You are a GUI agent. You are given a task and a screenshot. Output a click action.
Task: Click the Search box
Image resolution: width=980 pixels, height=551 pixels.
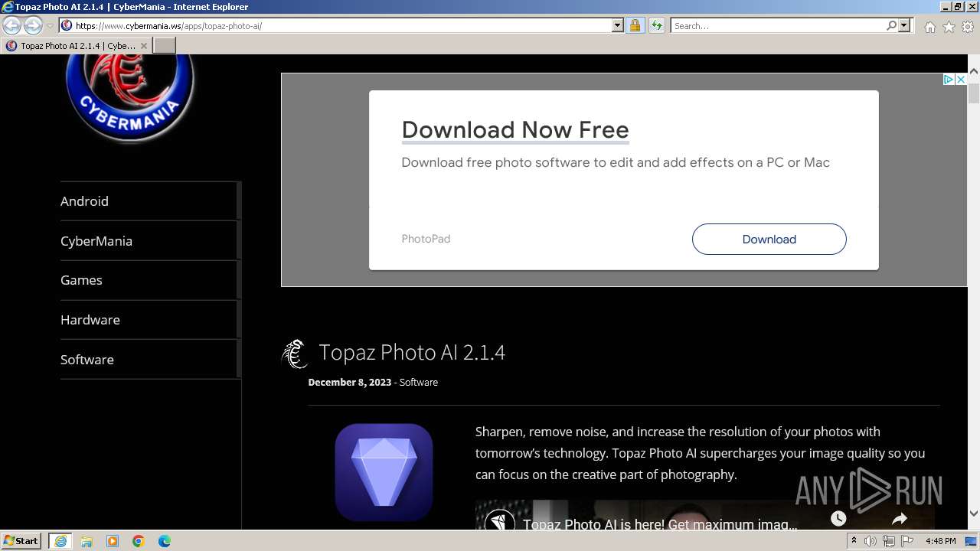pyautogui.click(x=777, y=25)
